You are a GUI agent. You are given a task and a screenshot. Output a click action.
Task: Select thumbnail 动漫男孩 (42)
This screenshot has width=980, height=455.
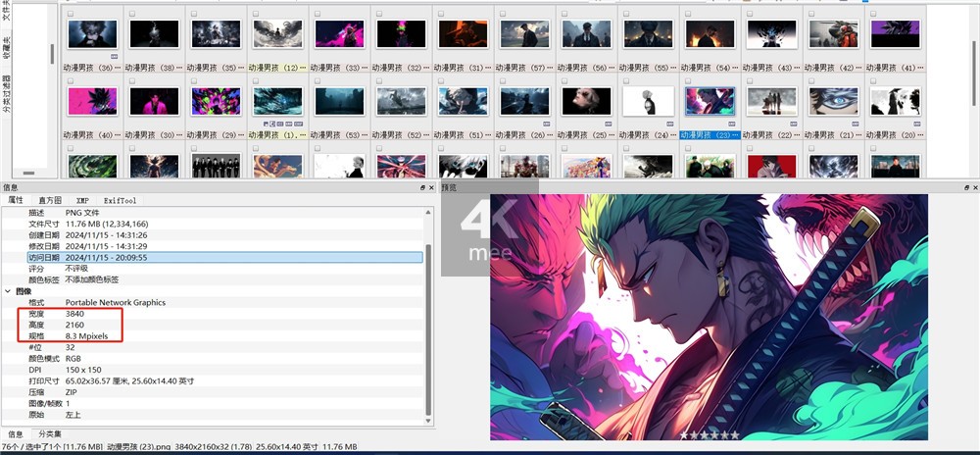[834, 33]
